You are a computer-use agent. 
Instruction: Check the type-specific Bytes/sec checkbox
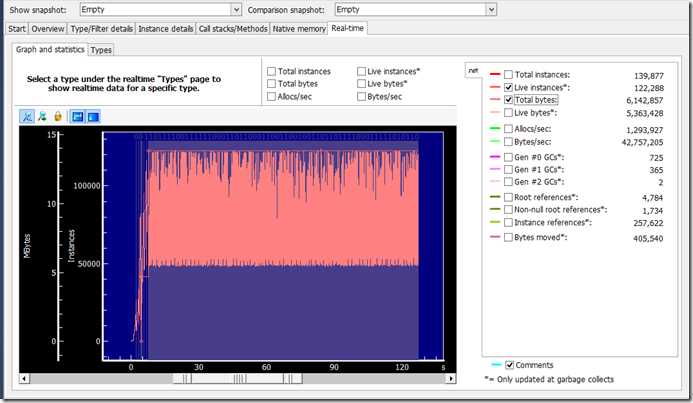point(361,96)
